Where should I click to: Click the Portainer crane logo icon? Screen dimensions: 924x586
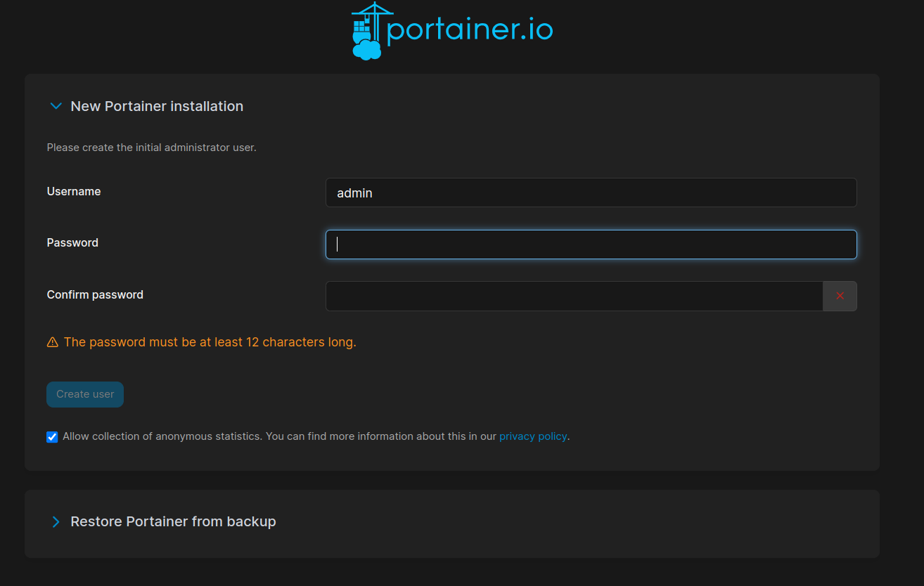pos(367,31)
